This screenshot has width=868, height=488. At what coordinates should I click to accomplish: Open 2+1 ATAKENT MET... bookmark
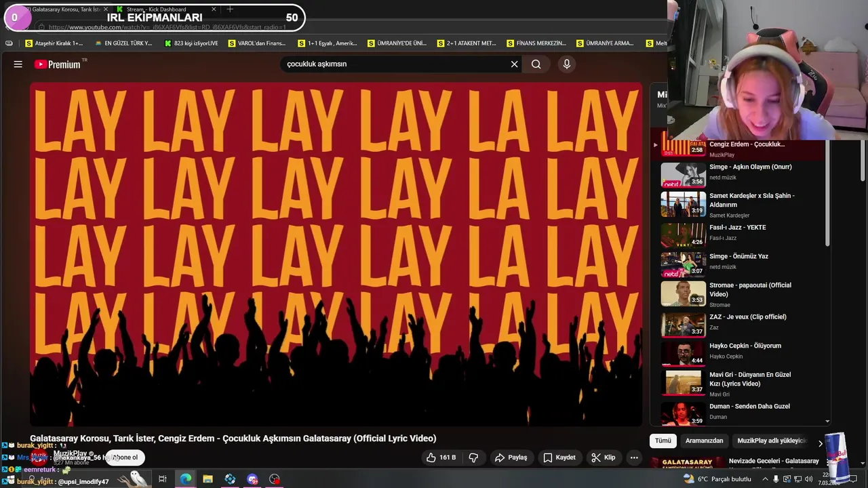pyautogui.click(x=466, y=43)
